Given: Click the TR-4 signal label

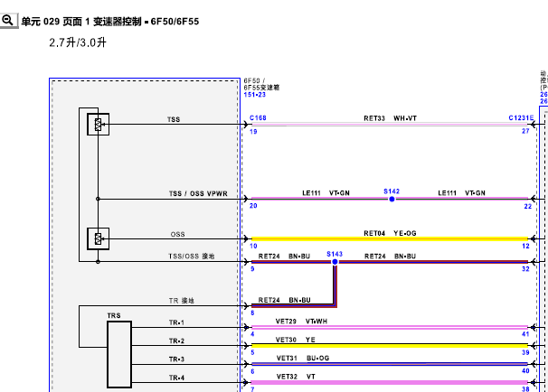Looking at the screenshot, I should [x=176, y=378].
